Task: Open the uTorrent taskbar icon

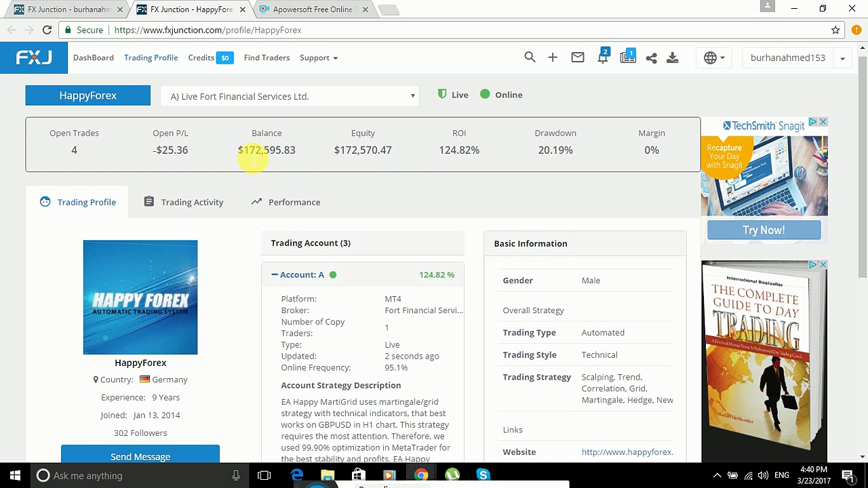Action: coord(452,476)
